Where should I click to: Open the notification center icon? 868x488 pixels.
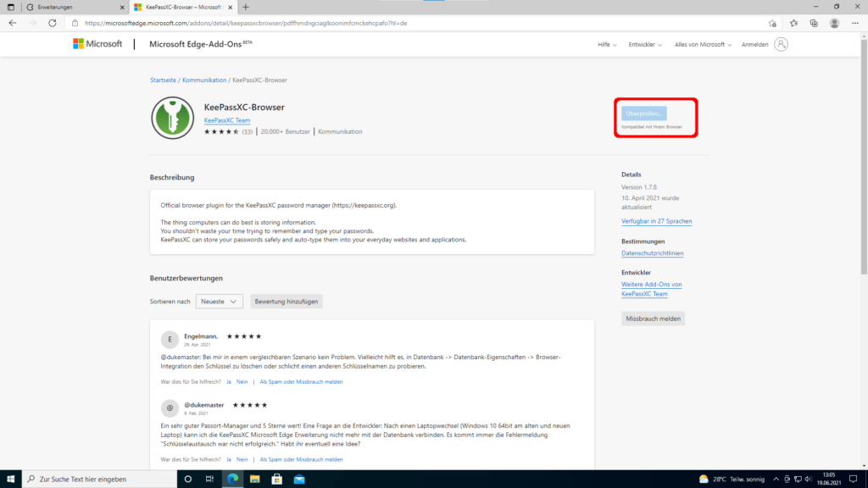[x=853, y=480]
